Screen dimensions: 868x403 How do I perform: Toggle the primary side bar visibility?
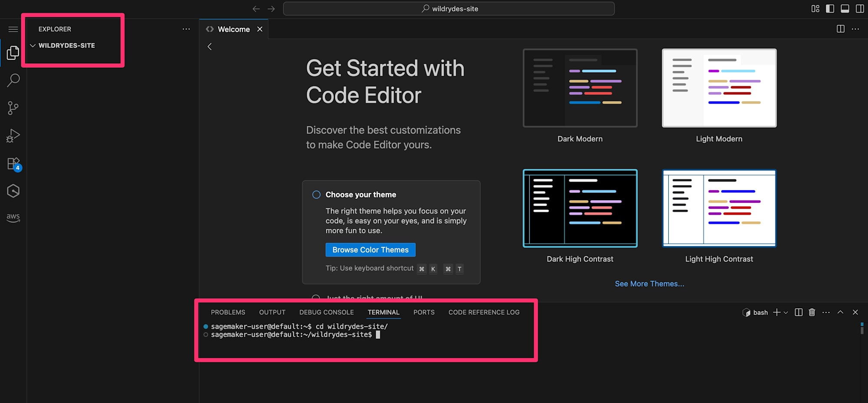tap(830, 9)
